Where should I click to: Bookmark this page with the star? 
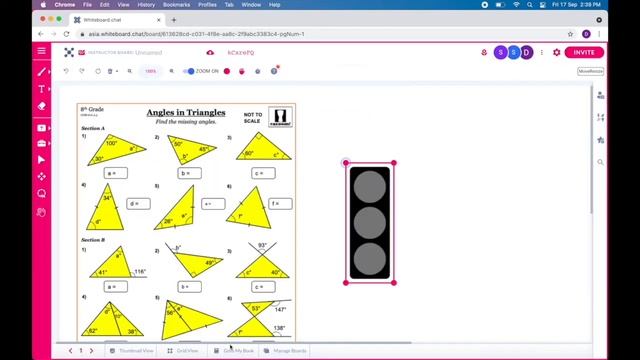[570, 34]
